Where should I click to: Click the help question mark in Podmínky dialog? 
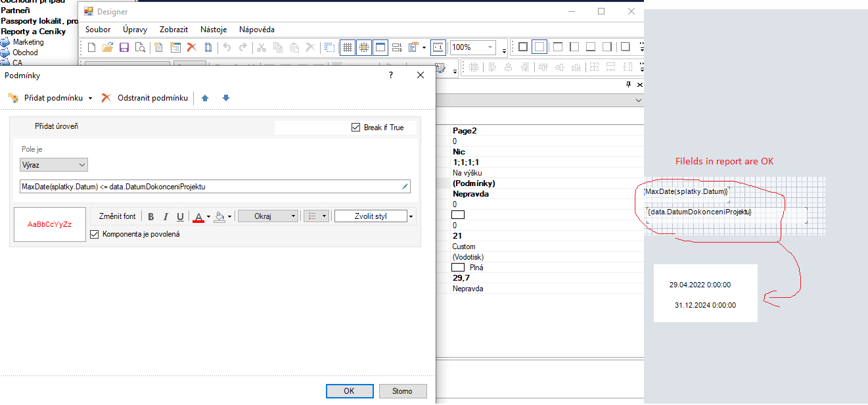(391, 75)
